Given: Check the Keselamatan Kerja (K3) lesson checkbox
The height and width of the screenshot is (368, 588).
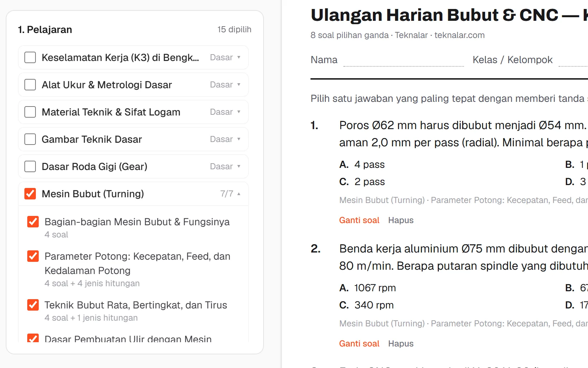Looking at the screenshot, I should 30,57.
